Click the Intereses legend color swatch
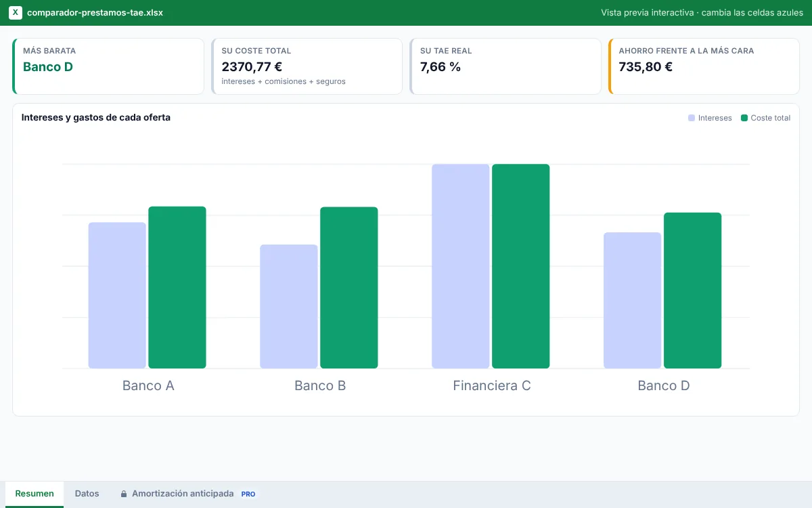812x508 pixels. coord(692,118)
